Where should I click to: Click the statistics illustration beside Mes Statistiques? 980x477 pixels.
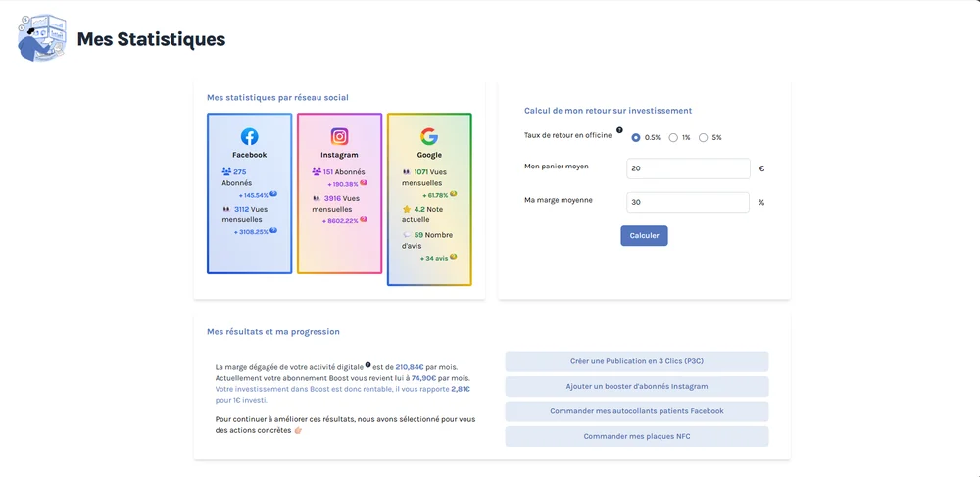42,38
